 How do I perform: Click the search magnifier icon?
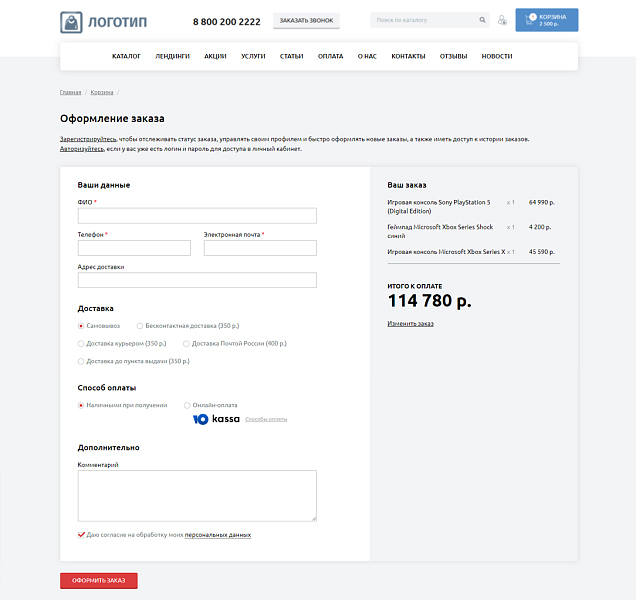(x=481, y=20)
